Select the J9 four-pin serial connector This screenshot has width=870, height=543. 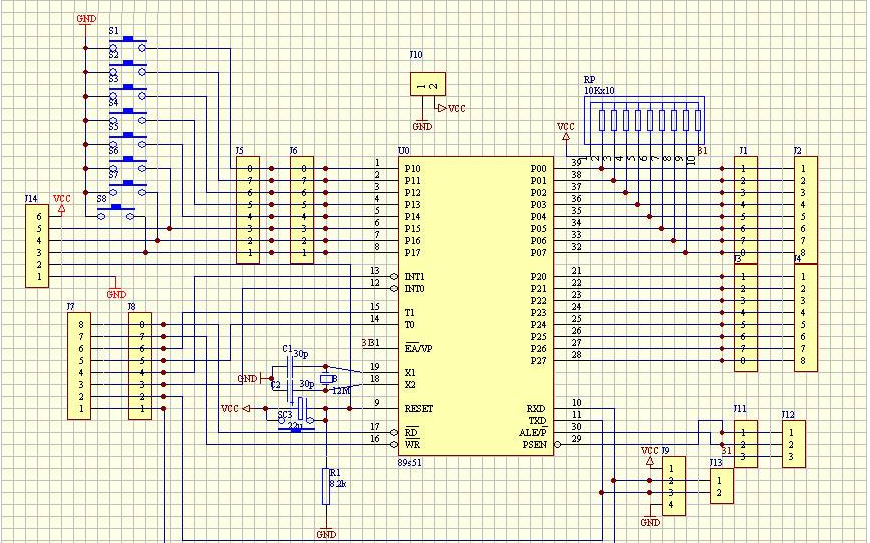[674, 486]
